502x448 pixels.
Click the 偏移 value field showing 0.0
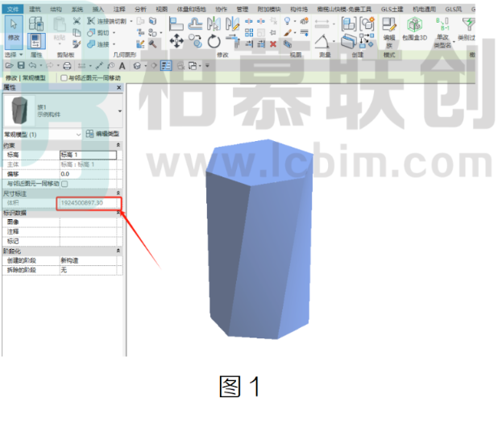point(88,174)
